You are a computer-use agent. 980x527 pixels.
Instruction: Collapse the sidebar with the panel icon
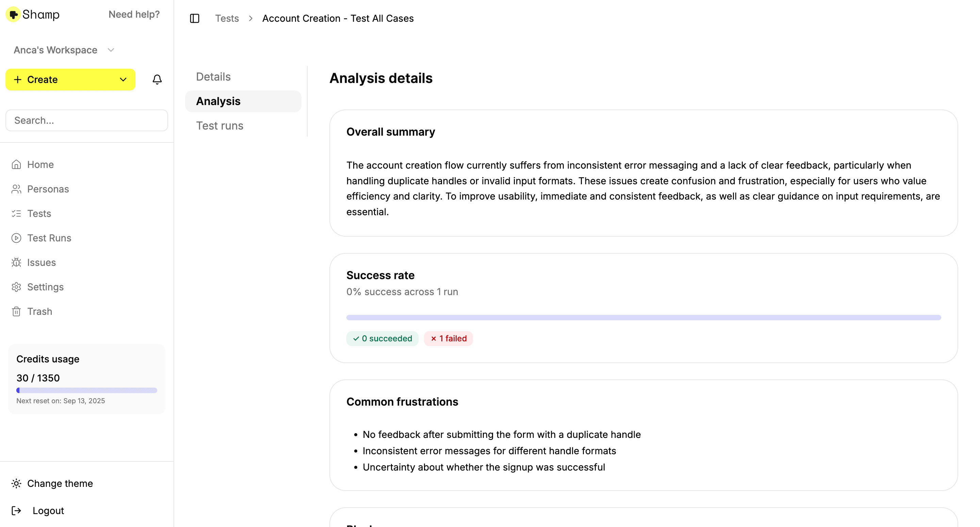(x=194, y=18)
